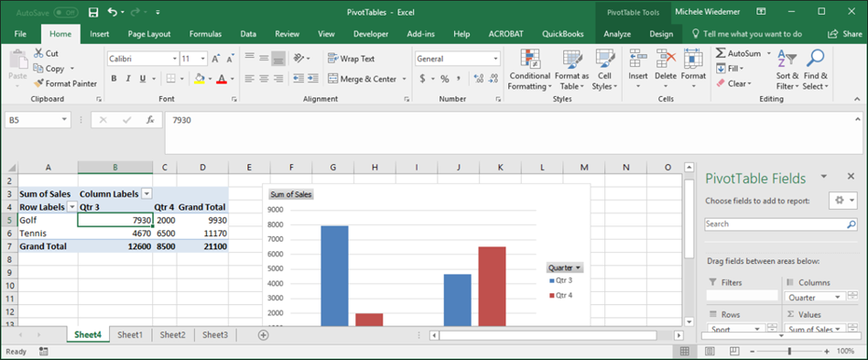Screen dimensions: 868x360
Task: Click the Cut scissors icon
Action: (38, 54)
